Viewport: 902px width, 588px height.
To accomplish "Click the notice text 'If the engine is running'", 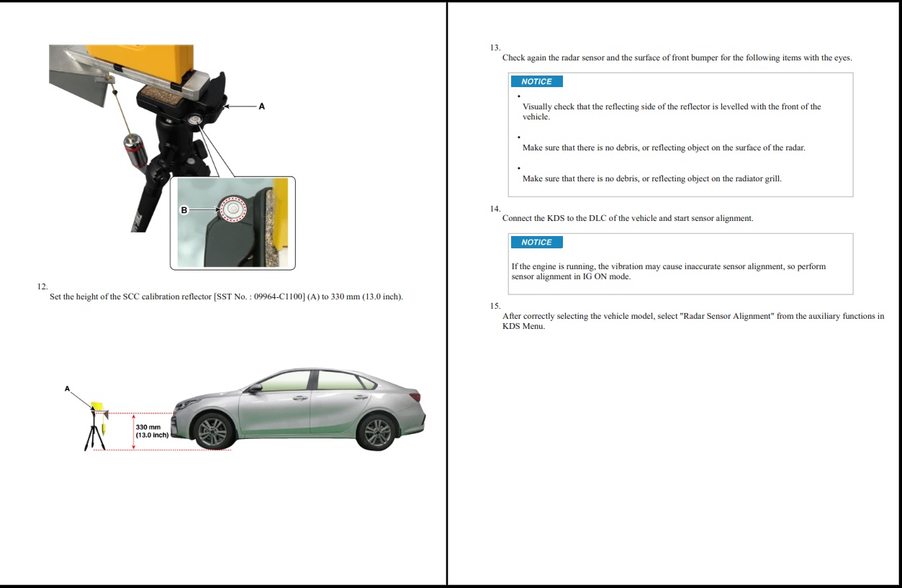I will [x=669, y=271].
